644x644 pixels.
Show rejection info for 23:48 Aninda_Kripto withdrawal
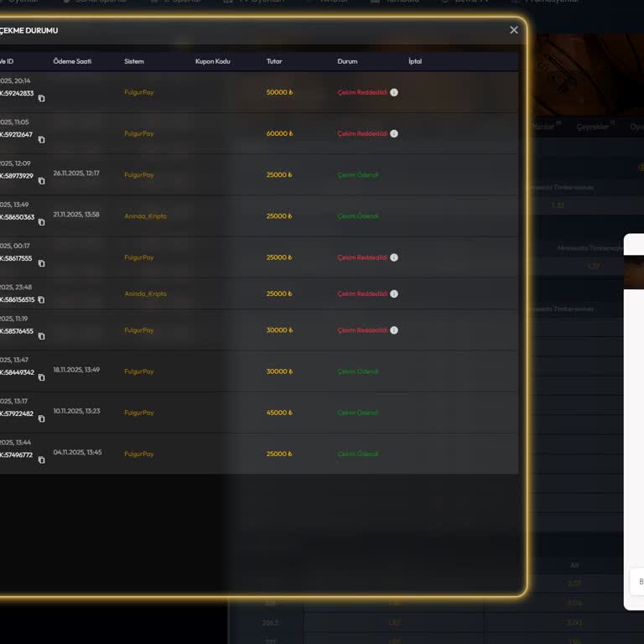tap(394, 293)
